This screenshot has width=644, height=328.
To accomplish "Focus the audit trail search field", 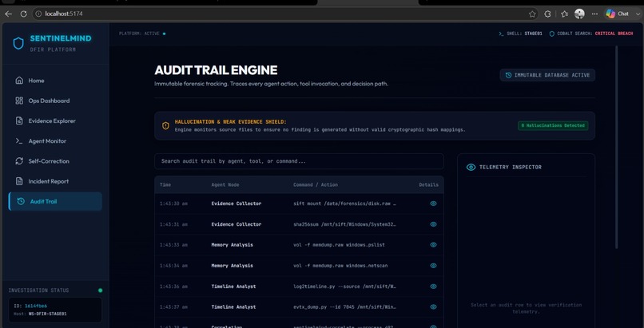I will (x=299, y=161).
